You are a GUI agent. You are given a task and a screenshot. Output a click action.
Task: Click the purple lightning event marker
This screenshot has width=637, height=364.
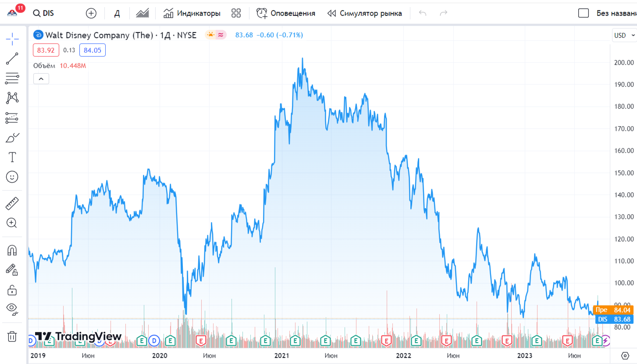[x=605, y=340]
